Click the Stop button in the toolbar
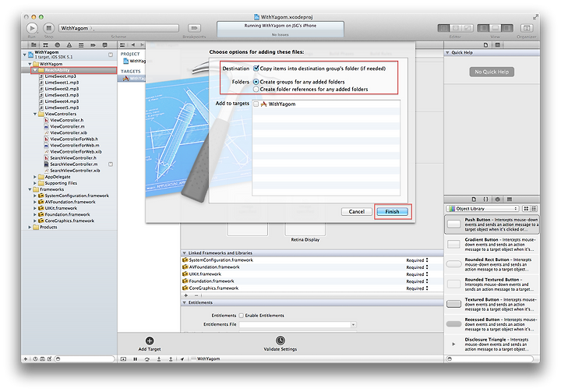This screenshot has width=561, height=392. tap(48, 28)
